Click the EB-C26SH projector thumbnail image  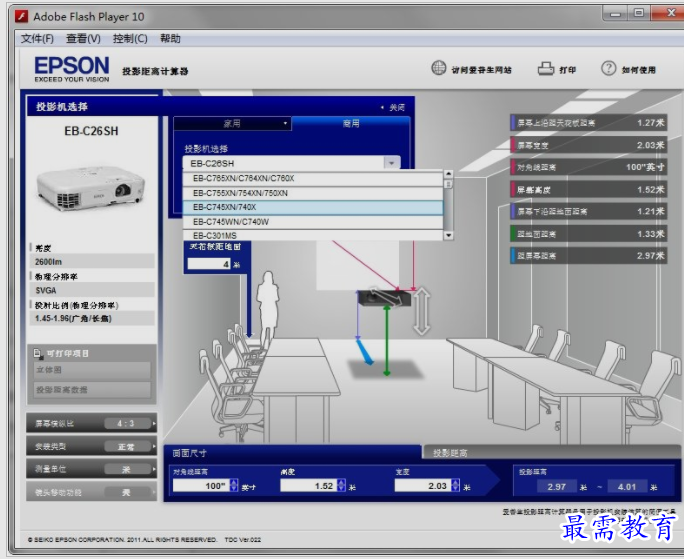pyautogui.click(x=91, y=189)
